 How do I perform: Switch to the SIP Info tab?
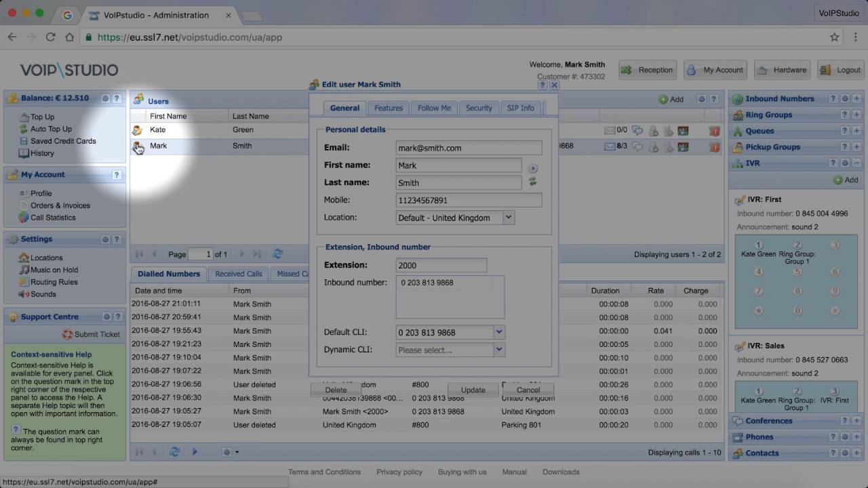[521, 108]
